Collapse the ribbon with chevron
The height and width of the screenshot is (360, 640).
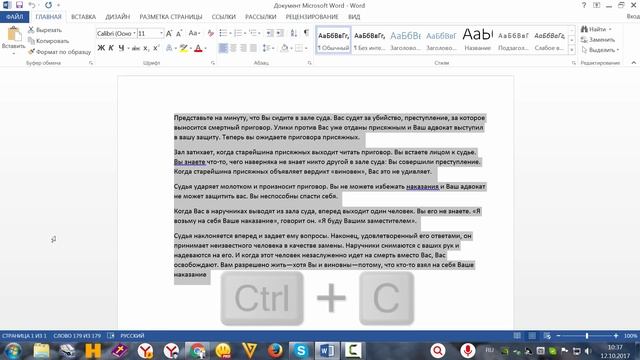tap(633, 63)
